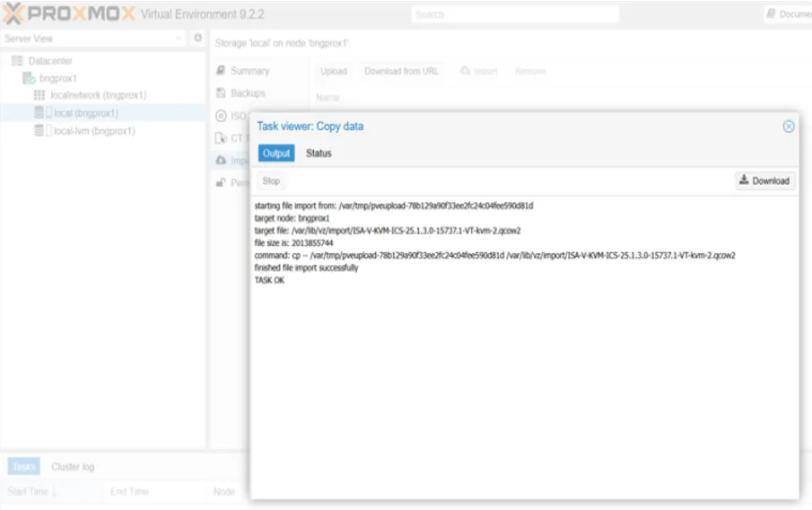Click the localnetwork grid icon

pos(39,95)
